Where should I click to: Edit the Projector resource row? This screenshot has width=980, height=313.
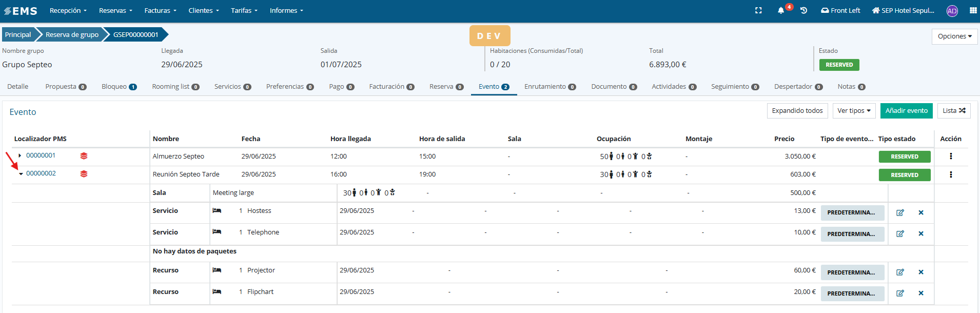[900, 272]
